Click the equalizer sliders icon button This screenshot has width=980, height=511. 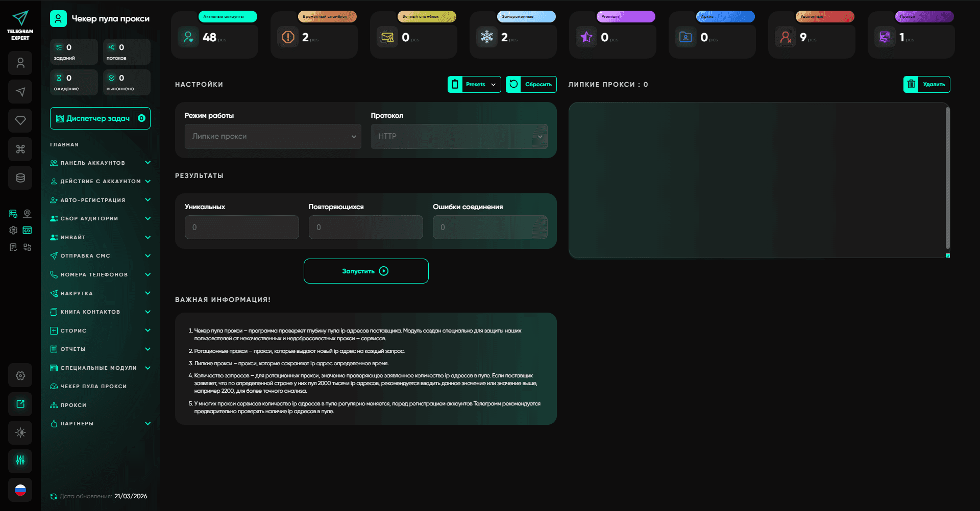tap(20, 461)
